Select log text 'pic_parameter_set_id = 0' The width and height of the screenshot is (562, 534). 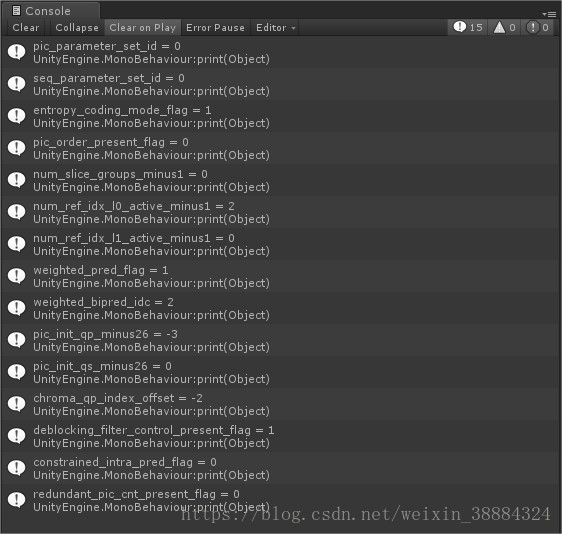click(x=107, y=46)
